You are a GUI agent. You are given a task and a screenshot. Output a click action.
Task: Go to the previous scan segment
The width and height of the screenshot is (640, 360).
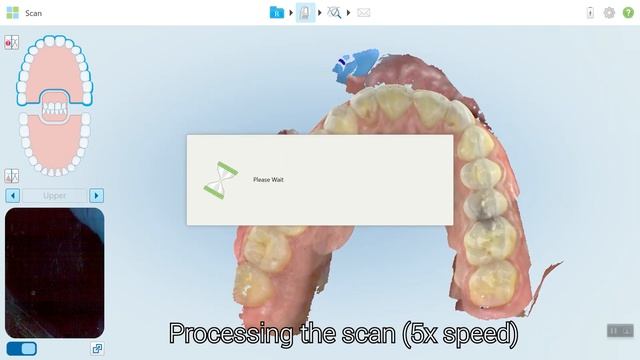pos(13,196)
